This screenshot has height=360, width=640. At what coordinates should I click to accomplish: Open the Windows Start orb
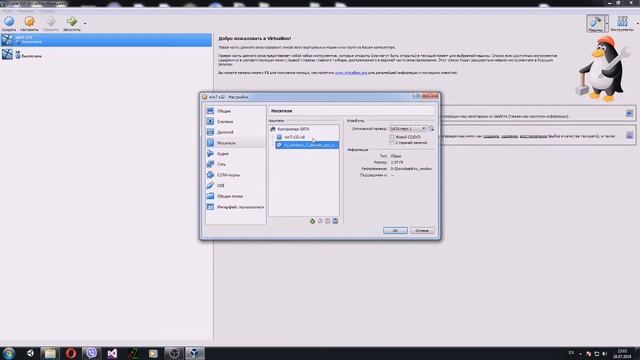click(x=9, y=353)
